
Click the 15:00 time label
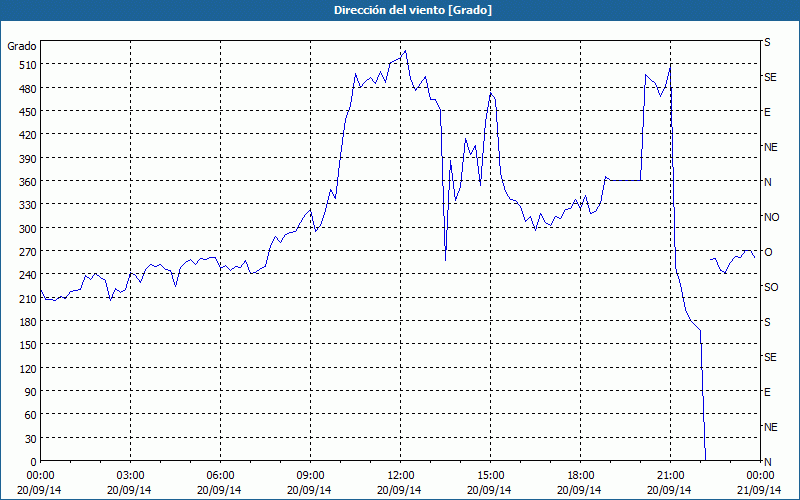pos(490,476)
